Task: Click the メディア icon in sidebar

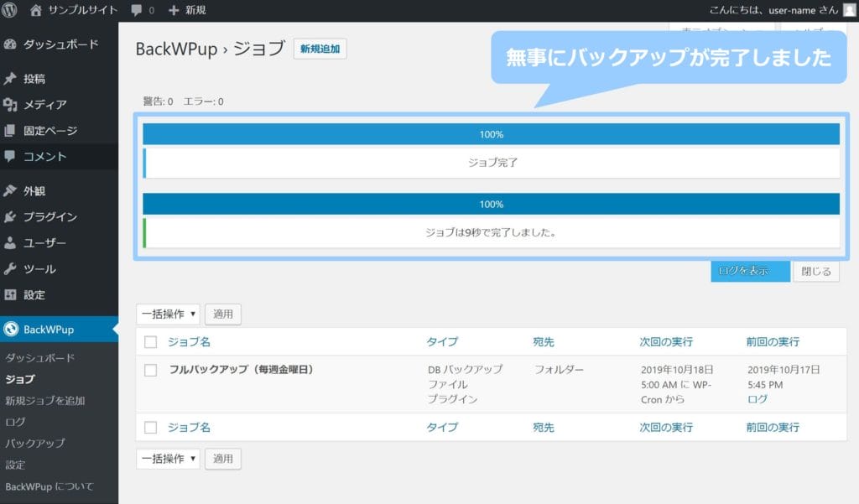Action: tap(10, 104)
